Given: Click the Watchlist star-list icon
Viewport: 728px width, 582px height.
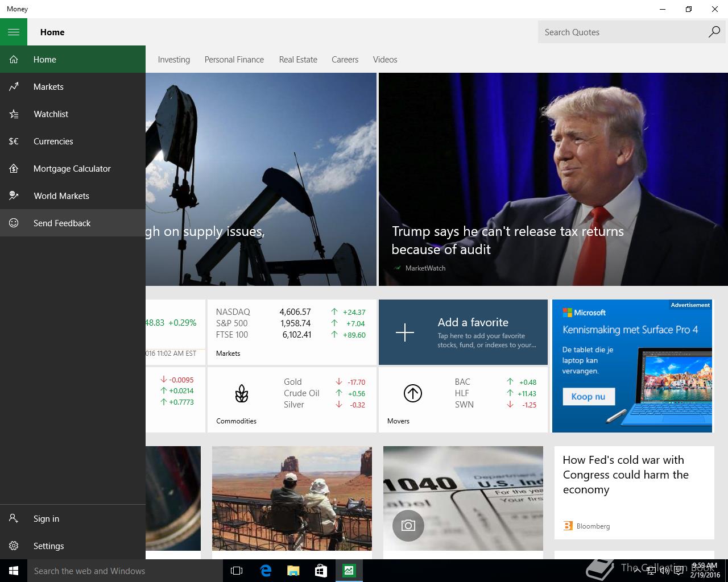Looking at the screenshot, I should [x=14, y=114].
